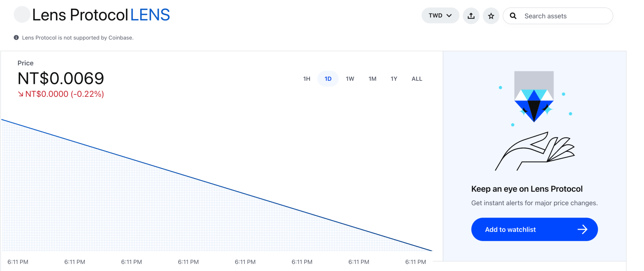Click the NT$0.0069 price value
The image size is (644, 271).
point(61,78)
